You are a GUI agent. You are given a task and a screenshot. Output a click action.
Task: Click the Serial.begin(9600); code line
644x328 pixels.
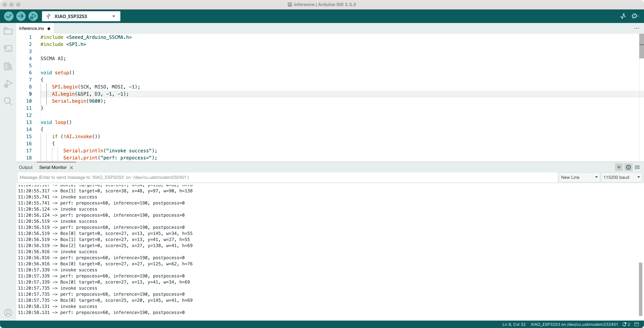(x=79, y=101)
